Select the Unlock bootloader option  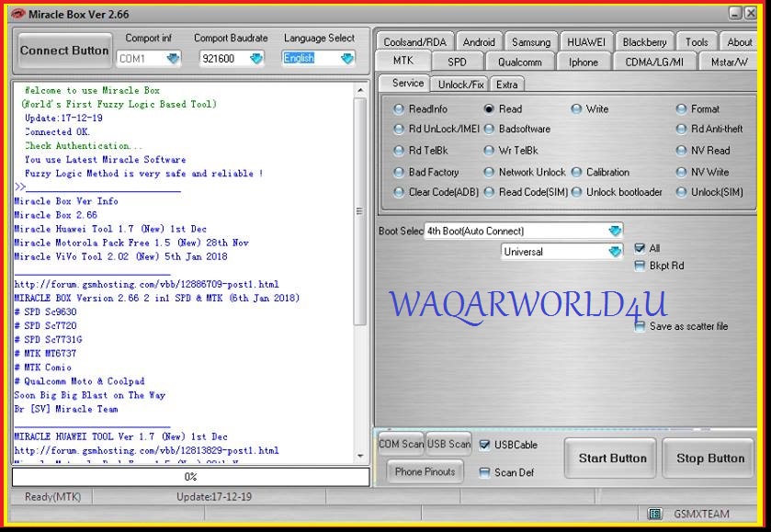pos(576,192)
